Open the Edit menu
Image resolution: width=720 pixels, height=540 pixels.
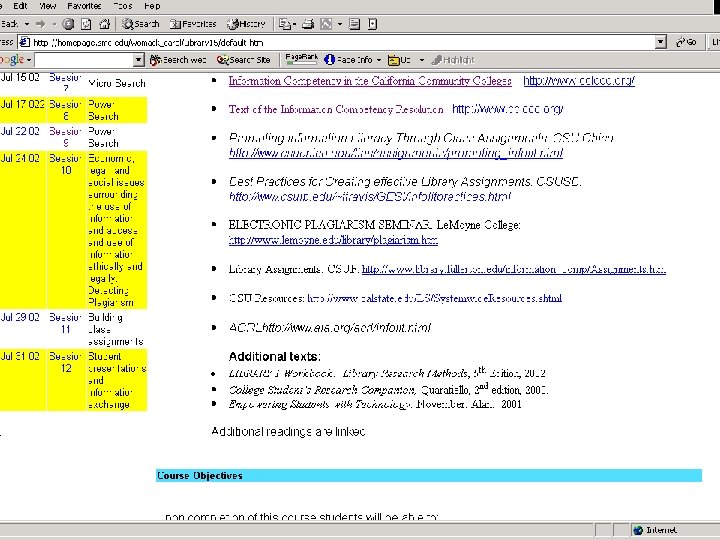[x=20, y=6]
